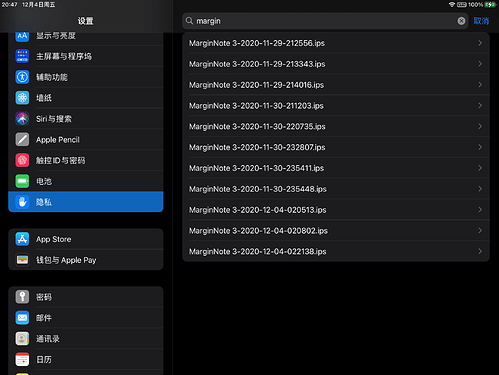Select 电池 settings row

86,181
